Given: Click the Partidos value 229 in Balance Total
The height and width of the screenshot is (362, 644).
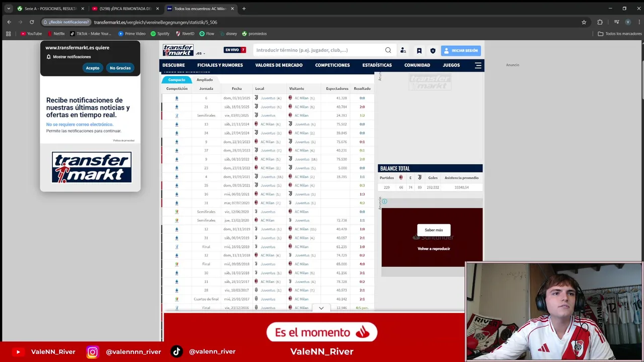Looking at the screenshot, I should [x=386, y=188].
